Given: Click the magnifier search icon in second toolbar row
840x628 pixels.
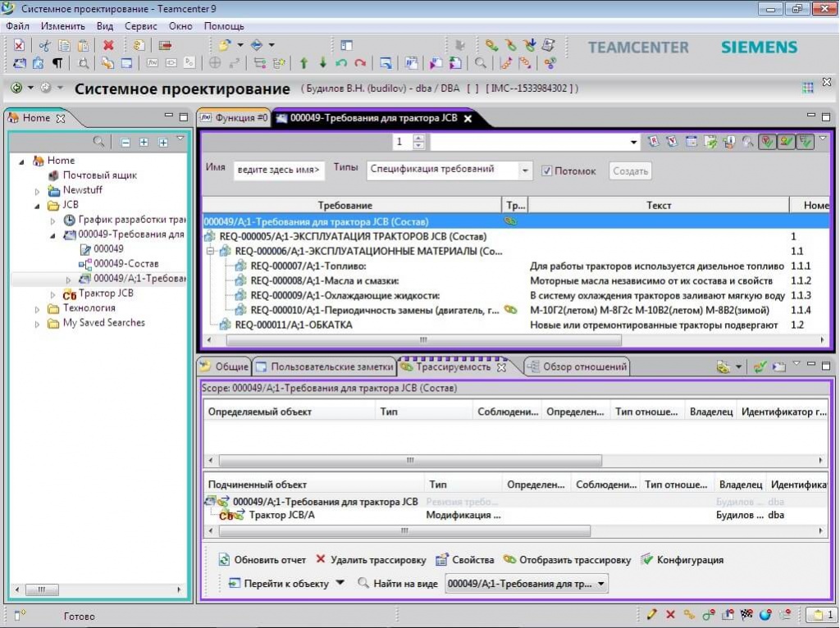Looking at the screenshot, I should 481,63.
